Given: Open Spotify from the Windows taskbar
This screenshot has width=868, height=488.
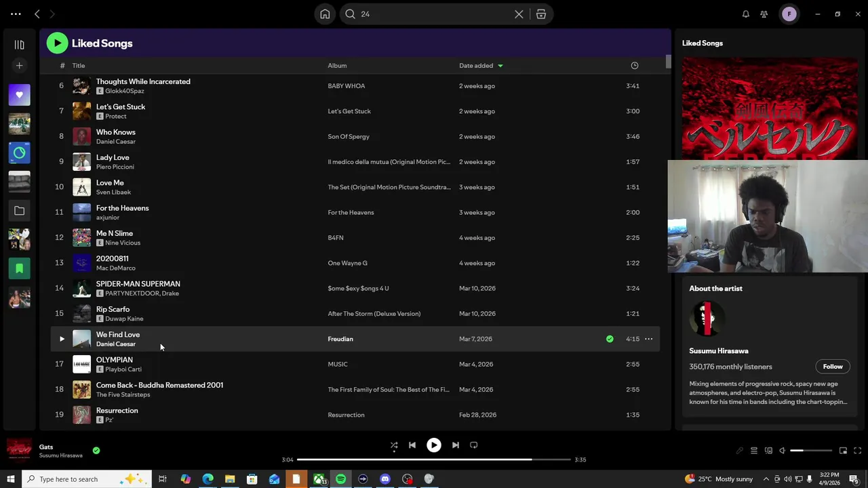Looking at the screenshot, I should click(341, 479).
